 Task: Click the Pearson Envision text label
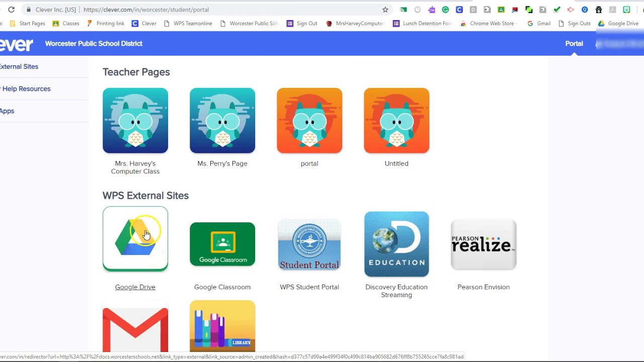[484, 287]
